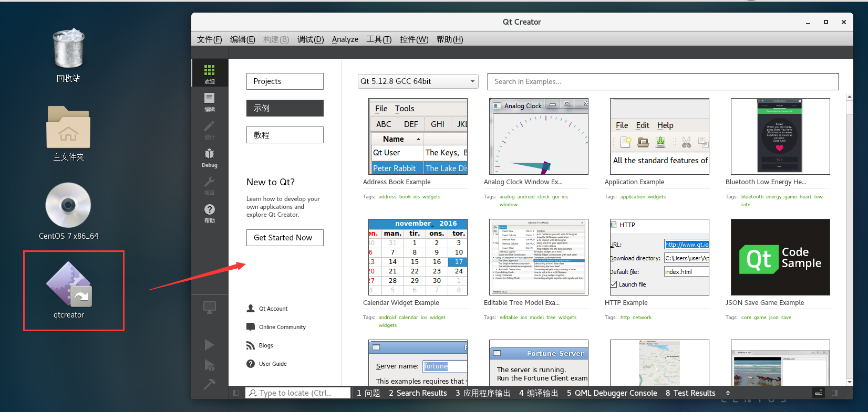Screen dimensions: 868x412
Task: Click the locator magnifier options icon
Action: [x=253, y=393]
